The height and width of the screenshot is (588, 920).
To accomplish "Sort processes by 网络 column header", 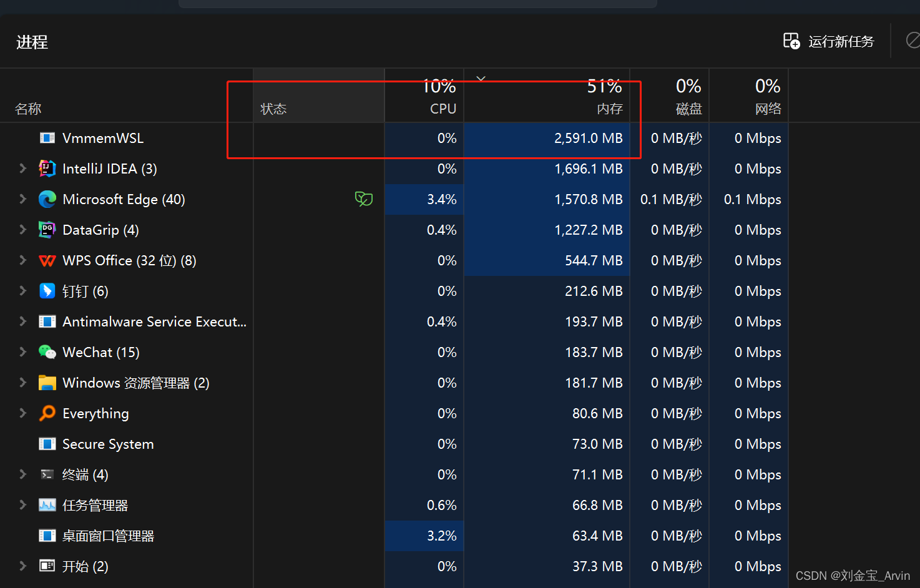I will click(x=749, y=96).
